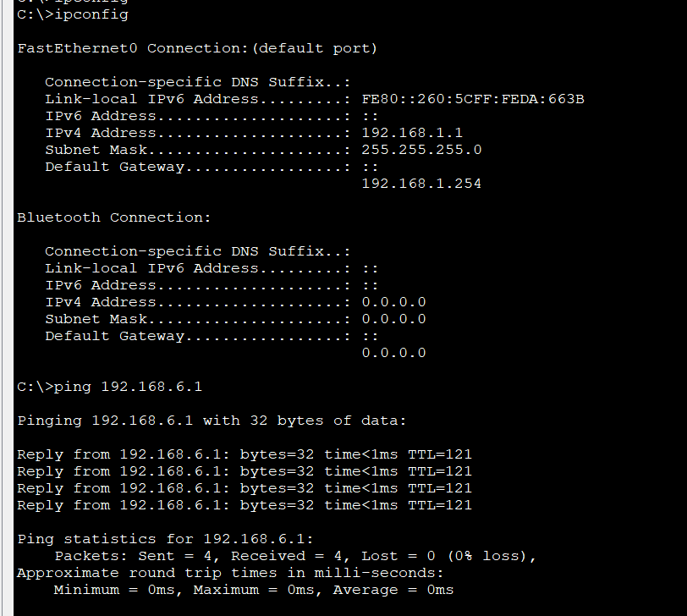
Task: Click the Bluetooth Default Gateway label
Action: click(x=114, y=336)
